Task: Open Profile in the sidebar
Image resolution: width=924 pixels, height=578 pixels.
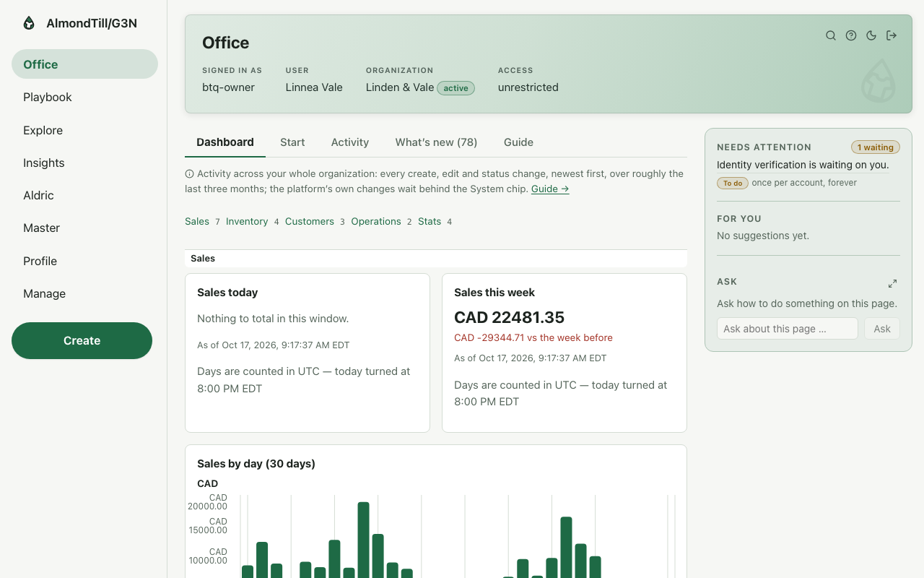Action: (x=84, y=261)
